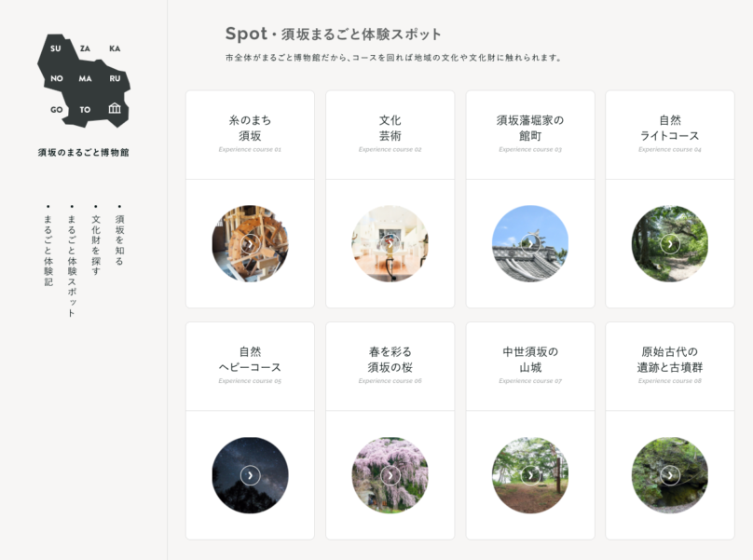Viewport: 753px width, 560px height.
Task: Open 糸のまち須坂 course title
Action: 250,128
